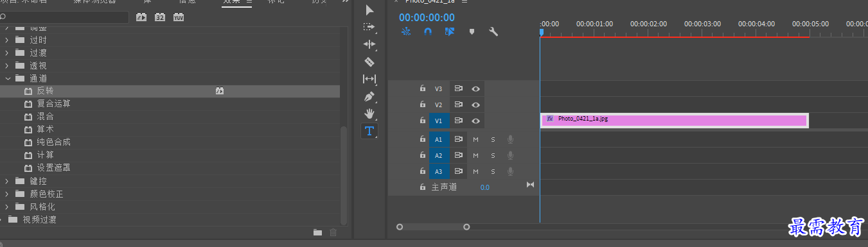Target the V3 track header
The width and height of the screenshot is (868, 247).
tap(438, 89)
